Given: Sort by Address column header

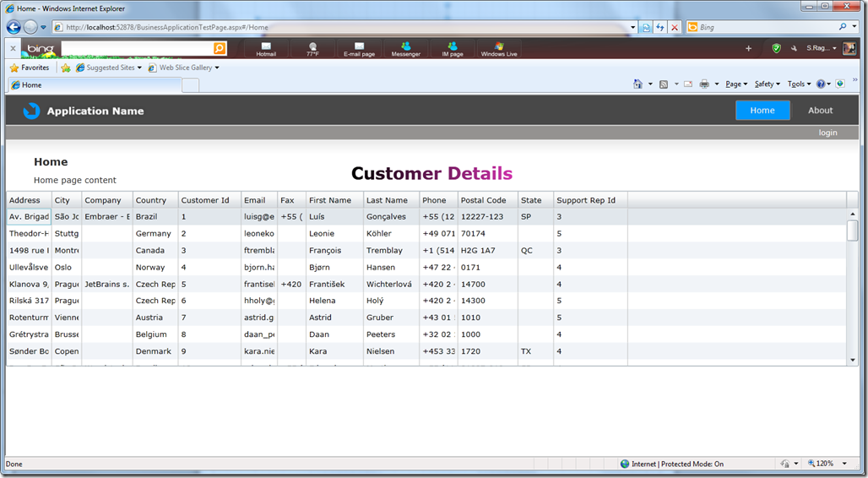Looking at the screenshot, I should click(x=29, y=200).
